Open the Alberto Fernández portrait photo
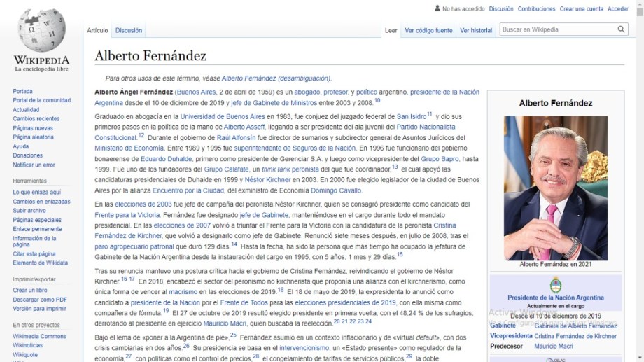This screenshot has width=644, height=362. (555, 188)
